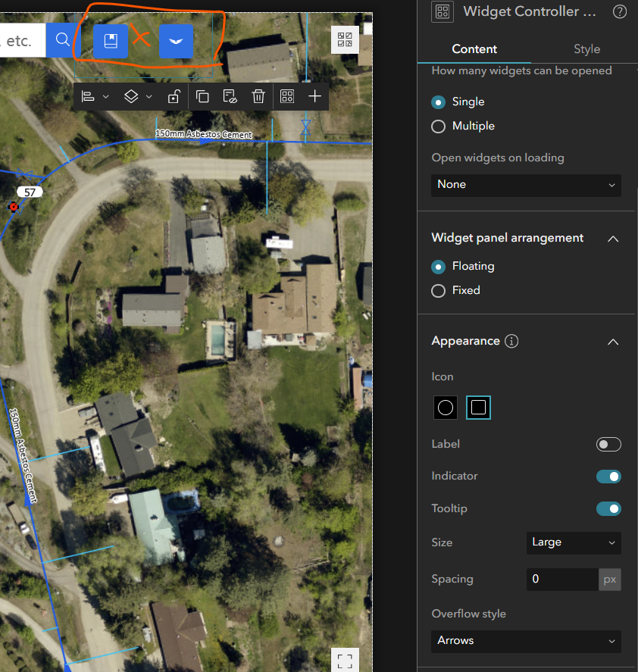This screenshot has height=672, width=638.
Task: Select the Multiple widgets radio button
Action: pyautogui.click(x=438, y=127)
